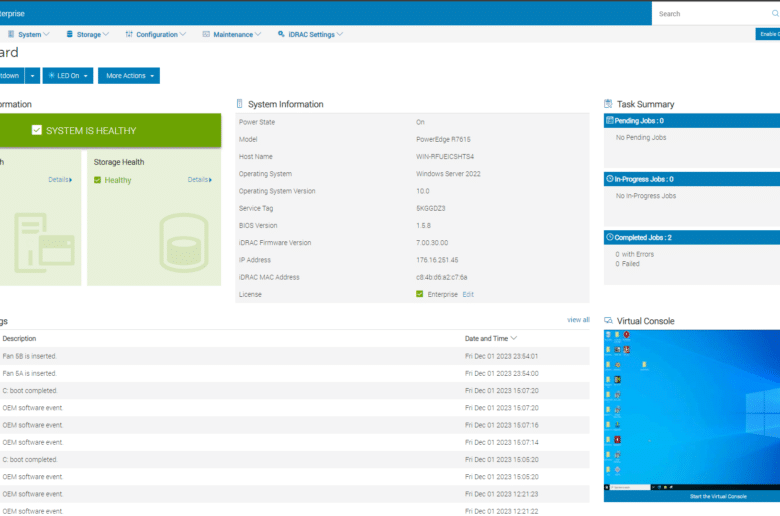Viewport: 780px width, 516px height.
Task: Open the Storage menu
Action: 88,34
